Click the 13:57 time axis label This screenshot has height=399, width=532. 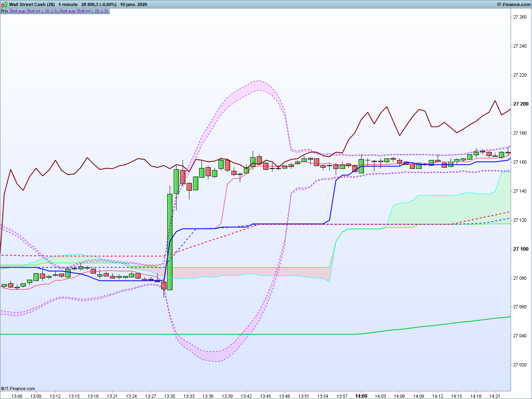(x=342, y=396)
